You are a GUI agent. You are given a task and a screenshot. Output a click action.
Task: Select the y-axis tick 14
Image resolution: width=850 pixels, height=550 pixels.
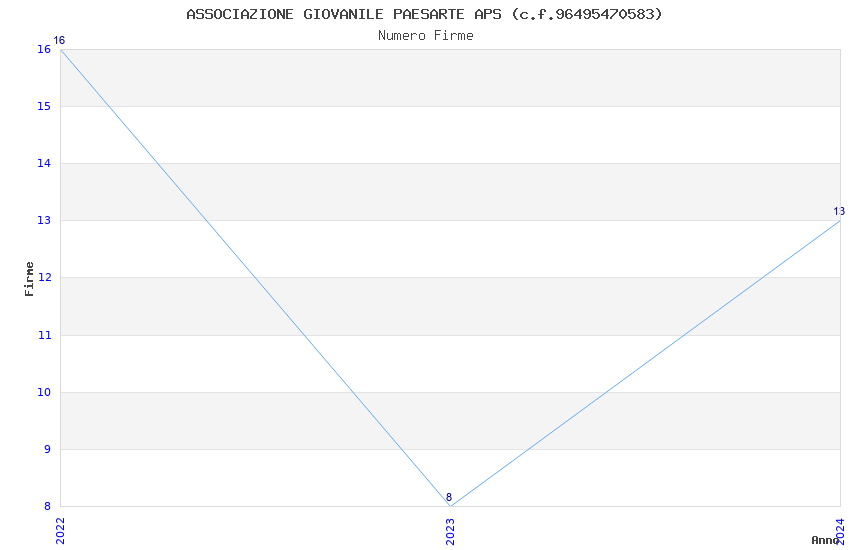[x=44, y=163]
